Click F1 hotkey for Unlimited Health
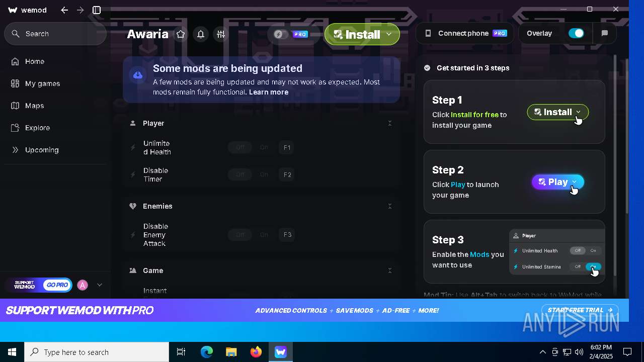The image size is (644, 362). click(x=287, y=147)
